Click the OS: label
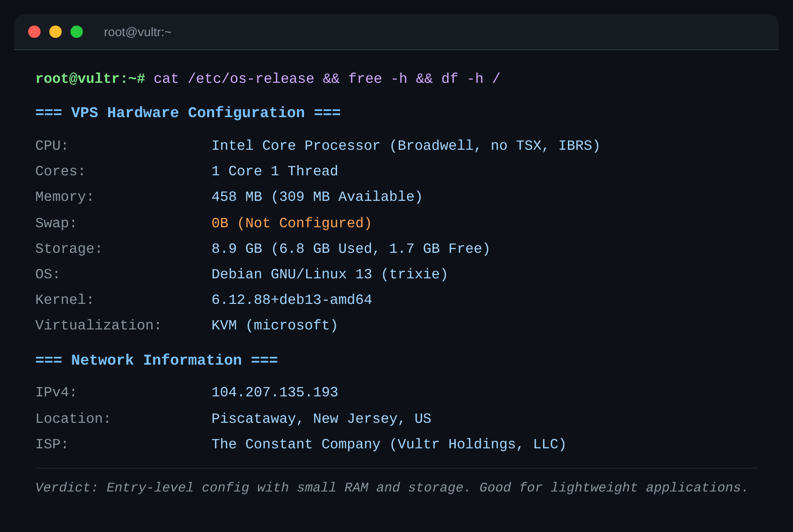This screenshot has width=793, height=532. [48, 274]
